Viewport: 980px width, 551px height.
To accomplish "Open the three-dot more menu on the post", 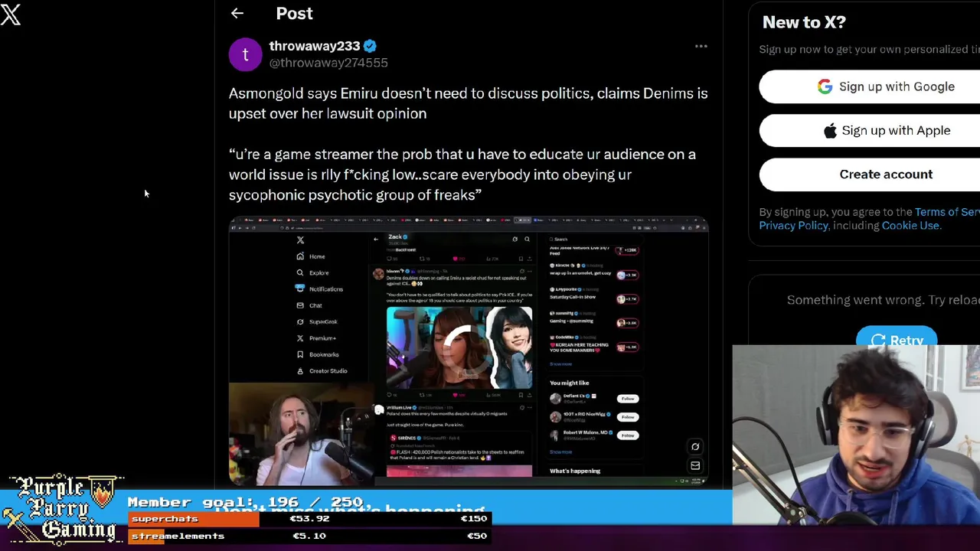I will [x=701, y=47].
